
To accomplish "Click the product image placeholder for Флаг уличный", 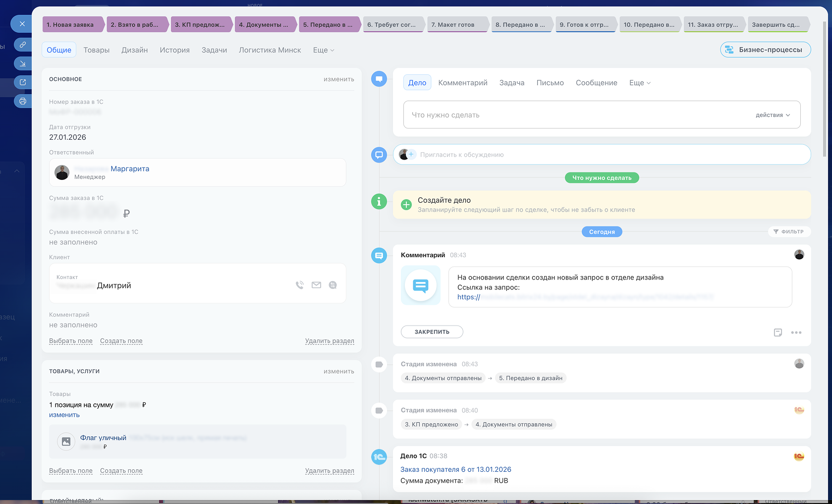I will pos(66,441).
